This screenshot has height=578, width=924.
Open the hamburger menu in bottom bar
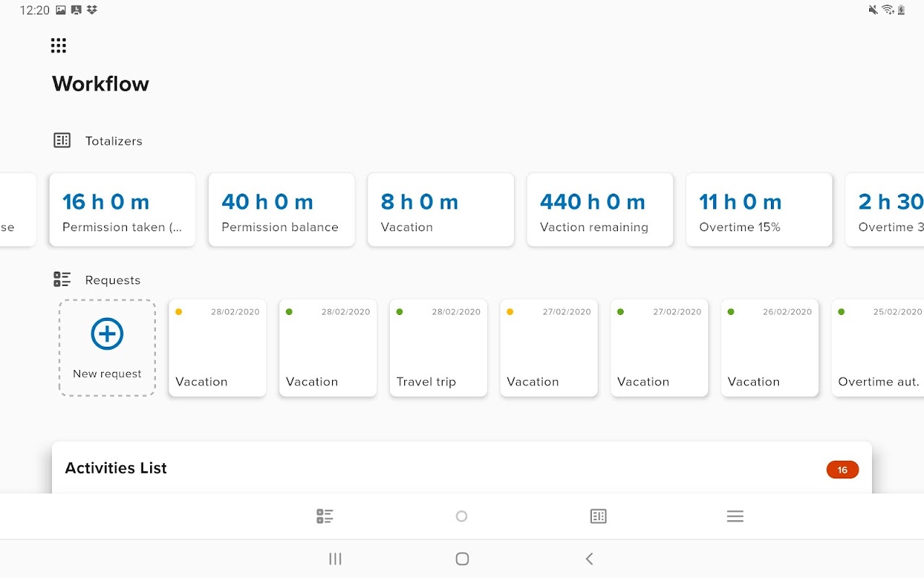coord(735,516)
